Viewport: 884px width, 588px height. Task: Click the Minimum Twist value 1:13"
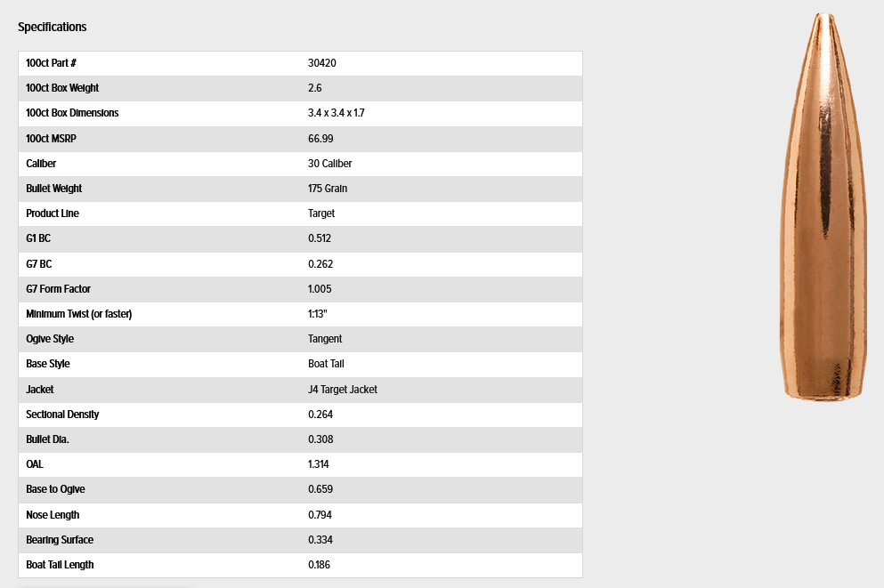[318, 314]
